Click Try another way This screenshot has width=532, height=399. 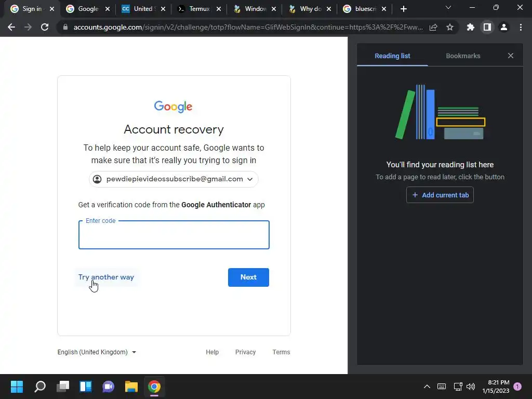[x=106, y=277]
